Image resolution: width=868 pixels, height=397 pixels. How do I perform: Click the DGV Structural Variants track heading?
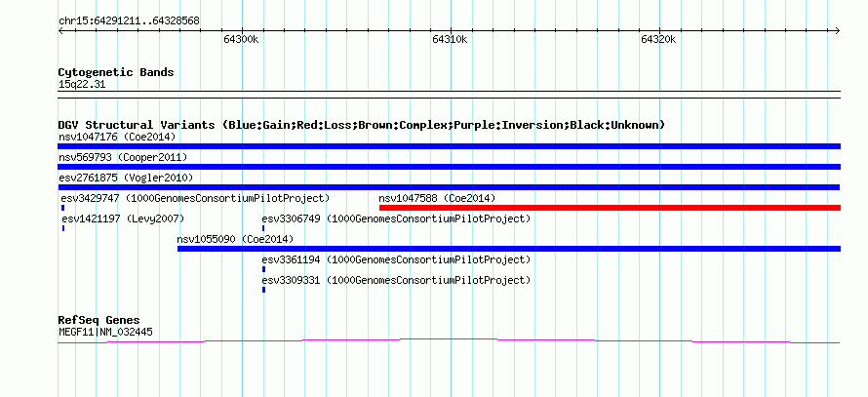(x=362, y=125)
